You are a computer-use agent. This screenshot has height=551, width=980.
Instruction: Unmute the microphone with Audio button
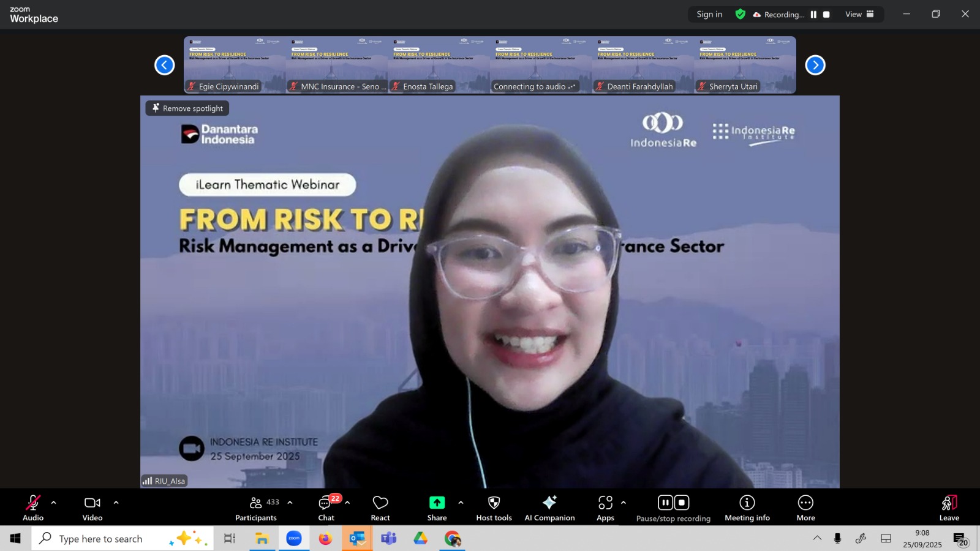tap(33, 508)
